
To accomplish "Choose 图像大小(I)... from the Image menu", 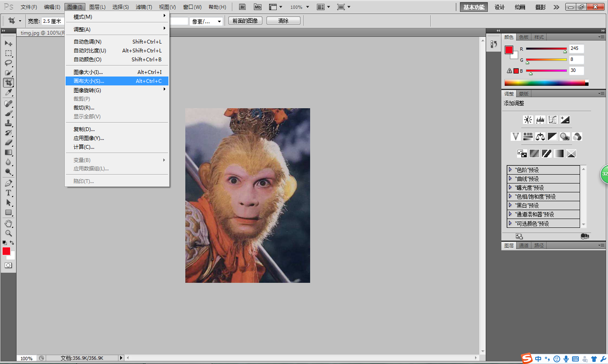I will coord(117,72).
